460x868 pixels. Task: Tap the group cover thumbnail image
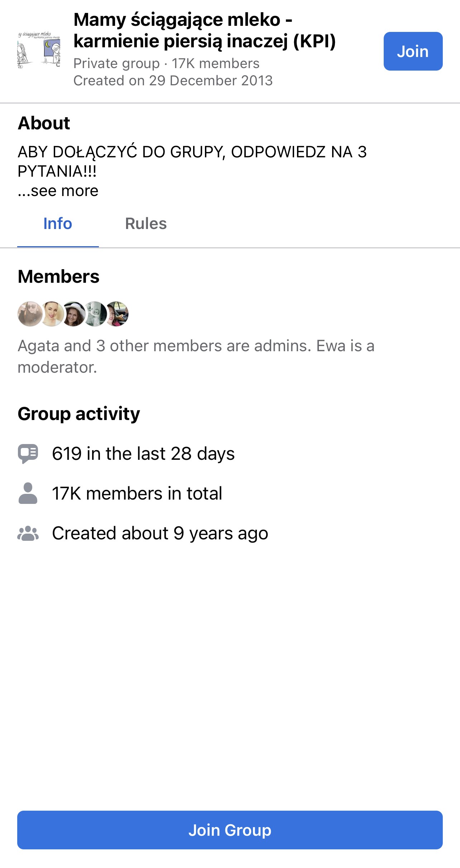(x=39, y=50)
